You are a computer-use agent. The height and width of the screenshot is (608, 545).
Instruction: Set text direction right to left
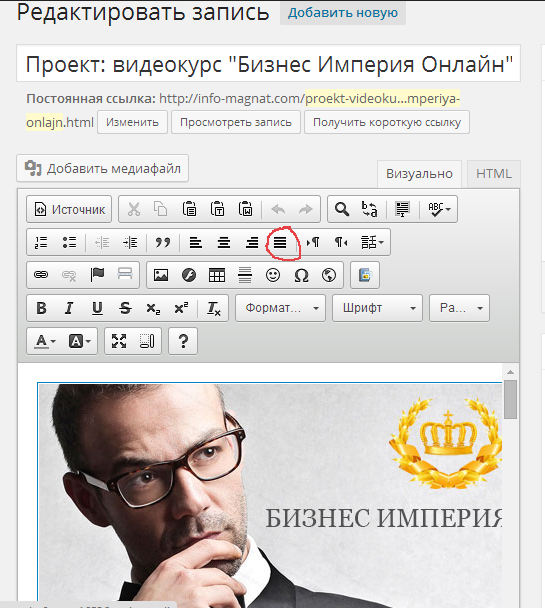(341, 242)
